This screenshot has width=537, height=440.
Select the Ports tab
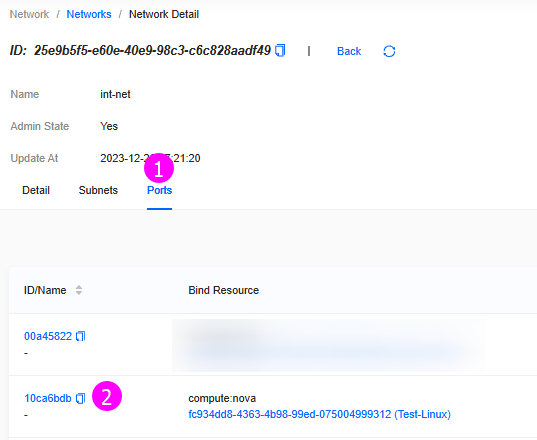coord(160,190)
